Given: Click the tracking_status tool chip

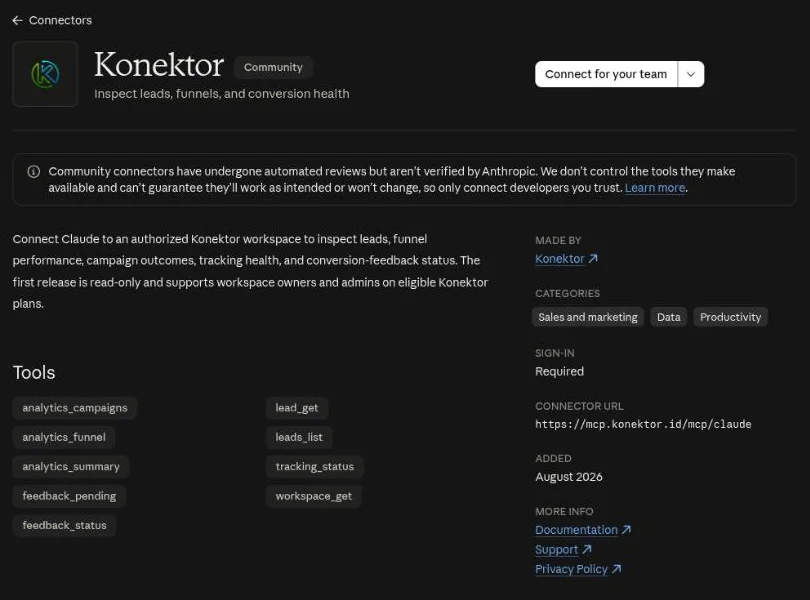Looking at the screenshot, I should click(315, 467).
